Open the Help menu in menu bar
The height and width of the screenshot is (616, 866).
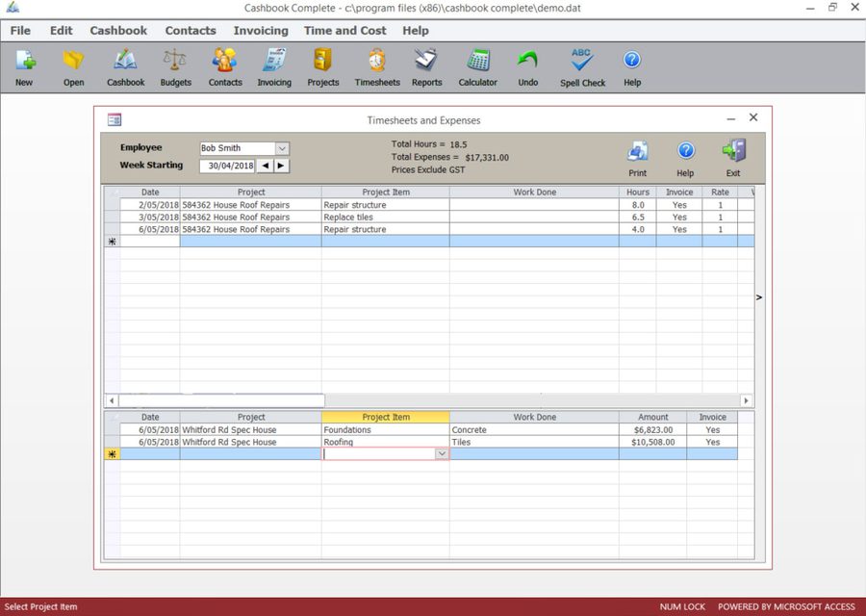pos(416,31)
